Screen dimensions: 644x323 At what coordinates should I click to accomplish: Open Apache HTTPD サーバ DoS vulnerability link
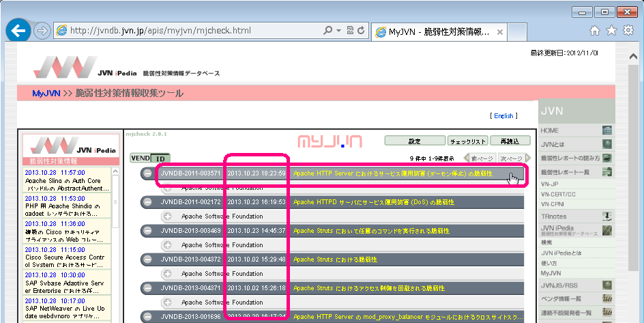[x=373, y=202]
